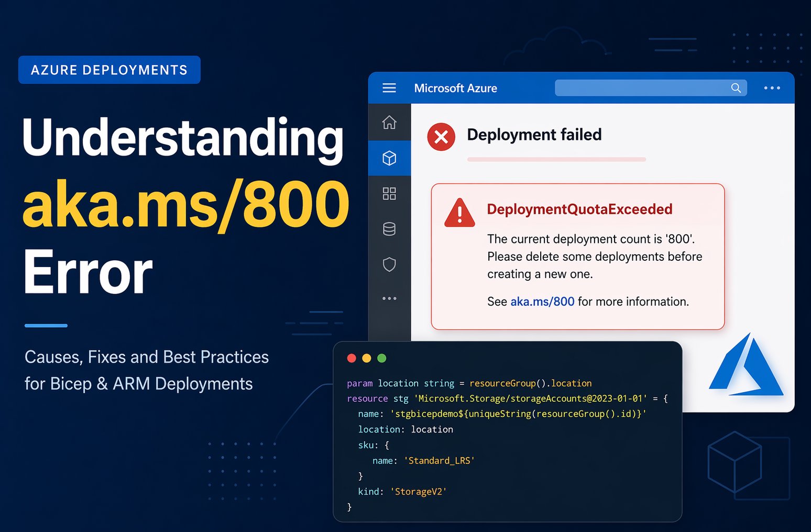Click the red Deployment failed X icon
Screen dimensions: 811x532
(x=441, y=137)
